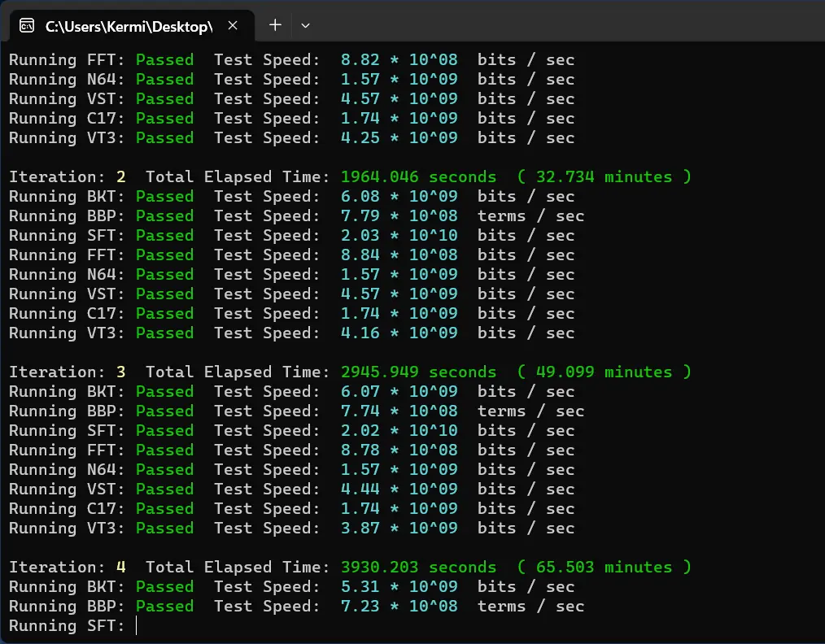This screenshot has height=644, width=825.
Task: Click the "1964.046 seconds" elapsed time
Action: click(418, 176)
